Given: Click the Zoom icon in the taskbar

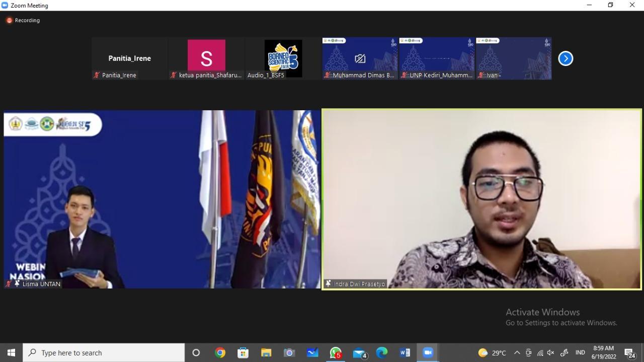Looking at the screenshot, I should click(x=428, y=352).
